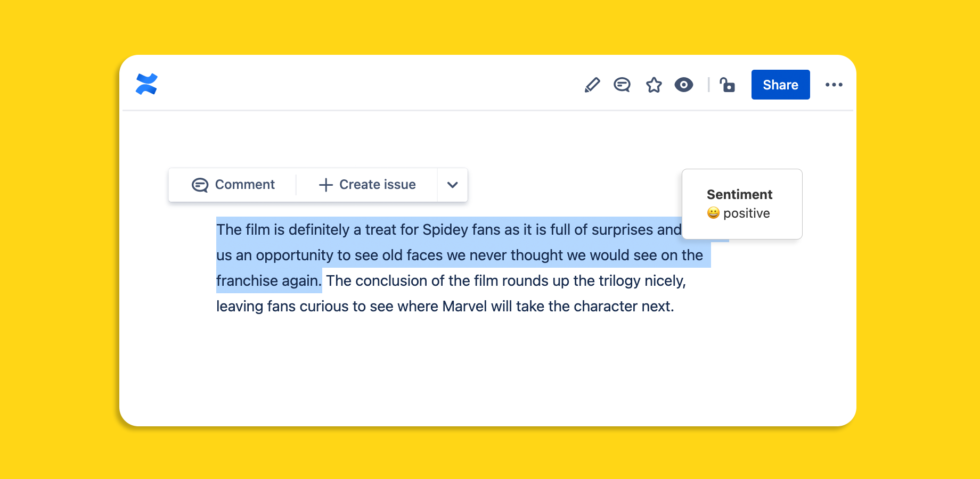Open page restrictions via the unlocked padlock
This screenshot has width=980, height=479.
(727, 85)
